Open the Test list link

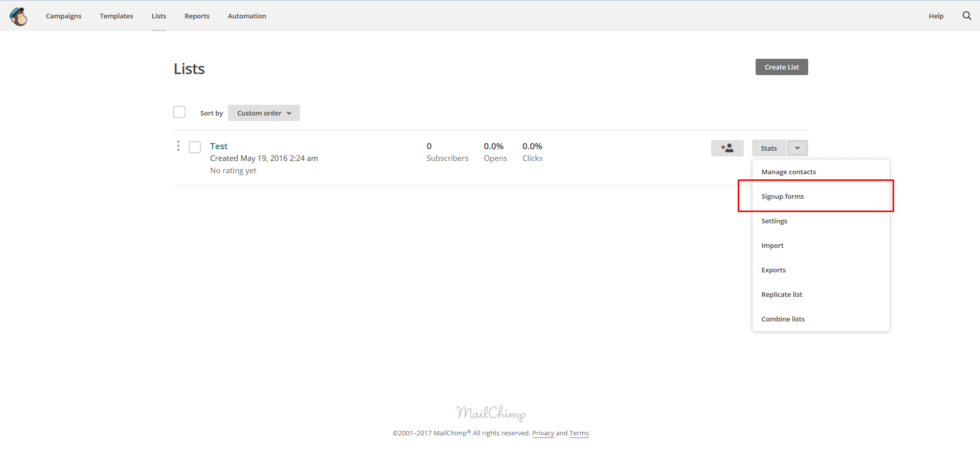[x=219, y=146]
